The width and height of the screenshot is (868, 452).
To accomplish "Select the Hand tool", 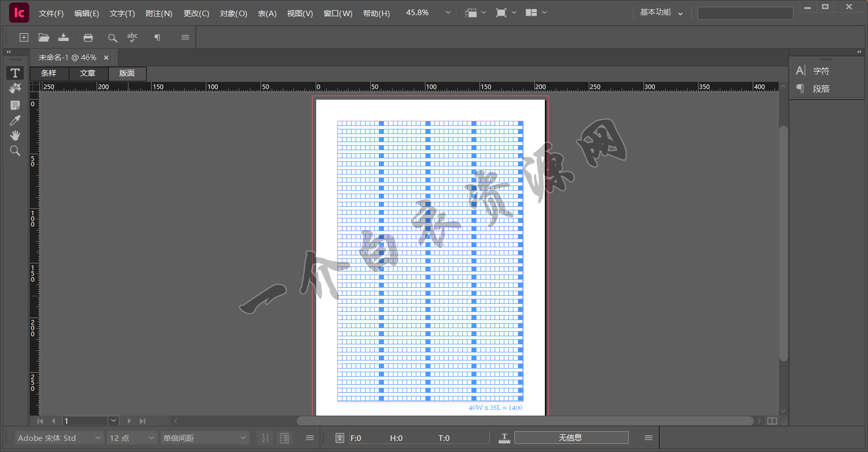I will [15, 135].
